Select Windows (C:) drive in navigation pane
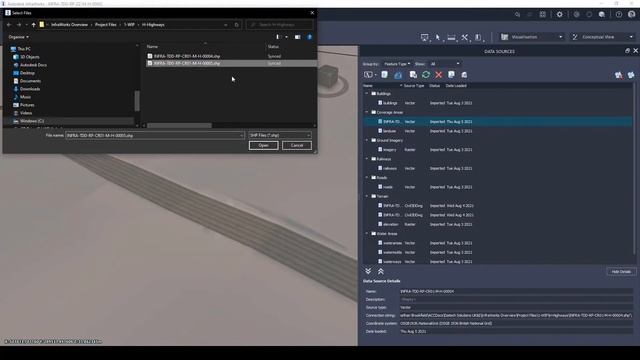 tap(32, 121)
